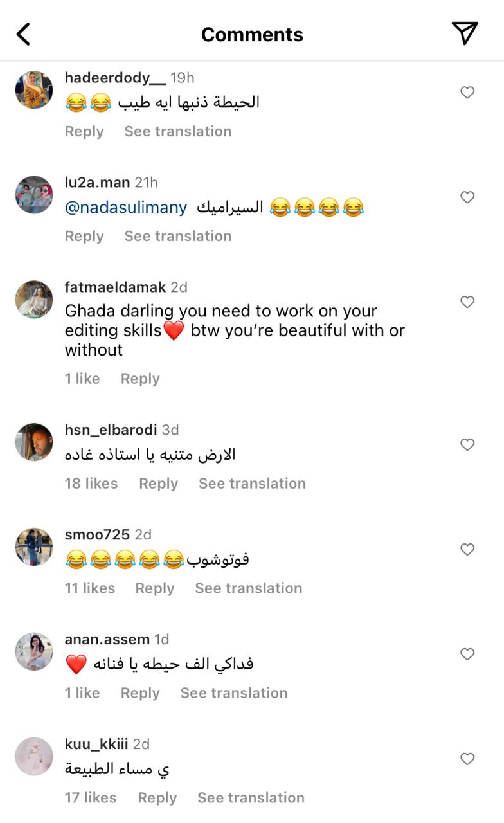This screenshot has width=504, height=823.
Task: Like hsn_elbarodi's comment
Action: click(467, 445)
